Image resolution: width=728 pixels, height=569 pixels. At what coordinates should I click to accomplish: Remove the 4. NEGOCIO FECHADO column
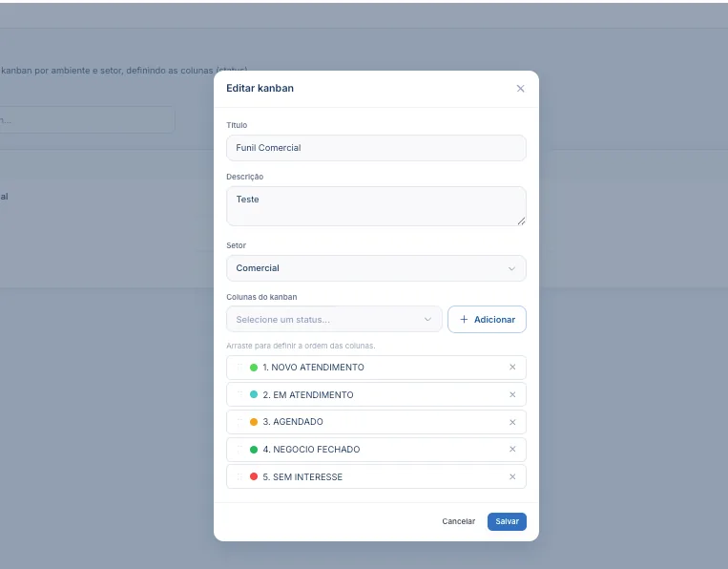512,449
